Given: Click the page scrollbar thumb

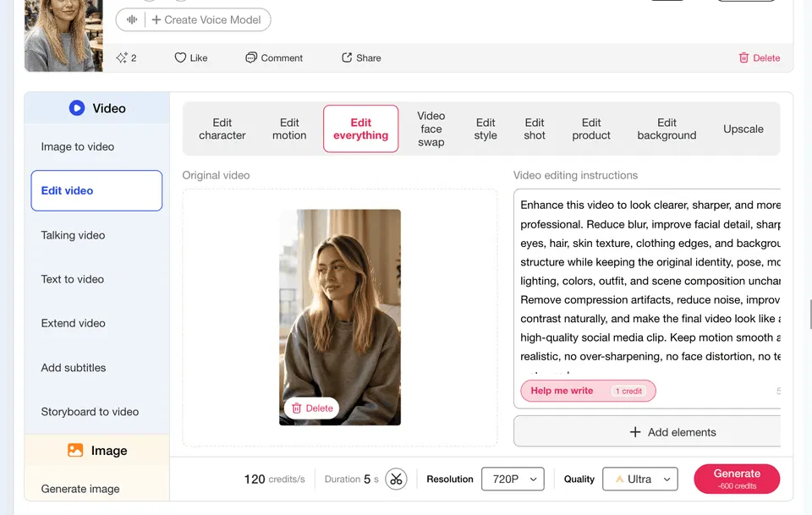Looking at the screenshot, I should click(810, 315).
